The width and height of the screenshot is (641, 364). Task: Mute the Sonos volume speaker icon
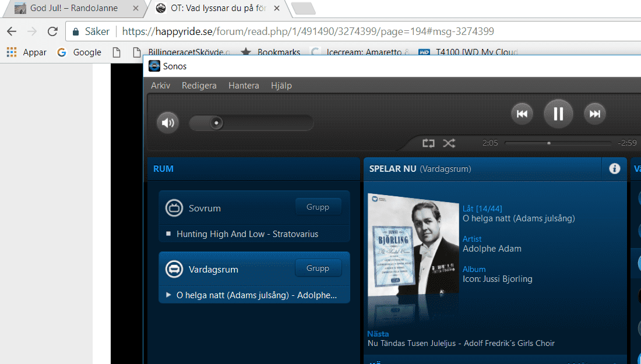[x=168, y=122]
